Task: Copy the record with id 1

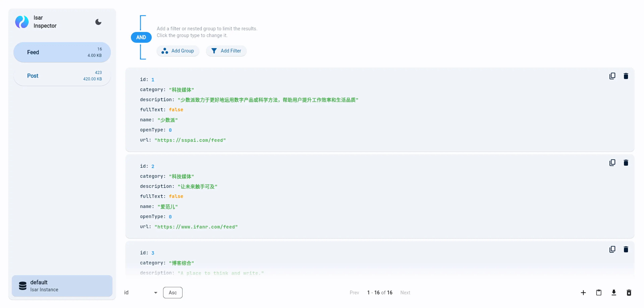Action: 612,76
